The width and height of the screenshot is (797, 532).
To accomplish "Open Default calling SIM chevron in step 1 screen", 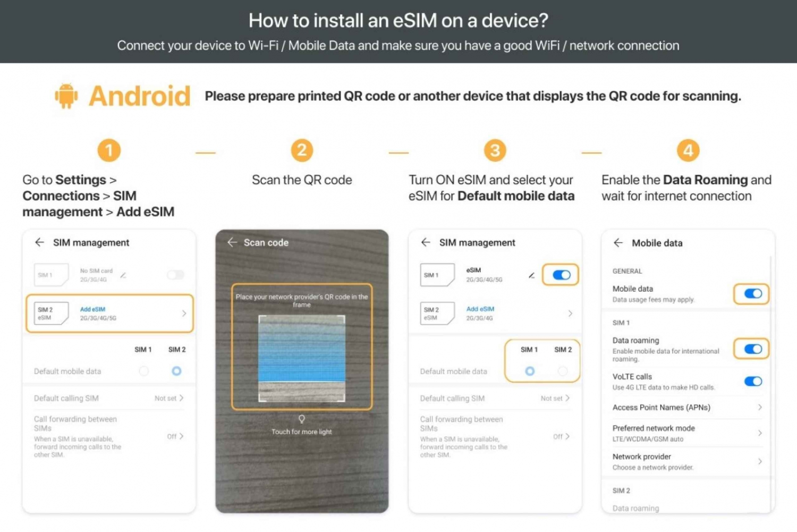I will point(182,398).
